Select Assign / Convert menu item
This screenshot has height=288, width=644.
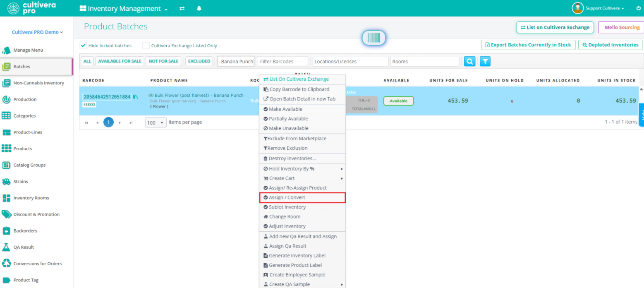click(302, 197)
